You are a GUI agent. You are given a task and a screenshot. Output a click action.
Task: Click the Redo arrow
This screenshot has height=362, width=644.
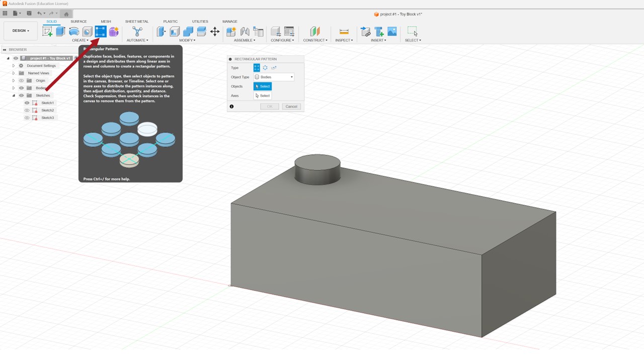coord(51,14)
